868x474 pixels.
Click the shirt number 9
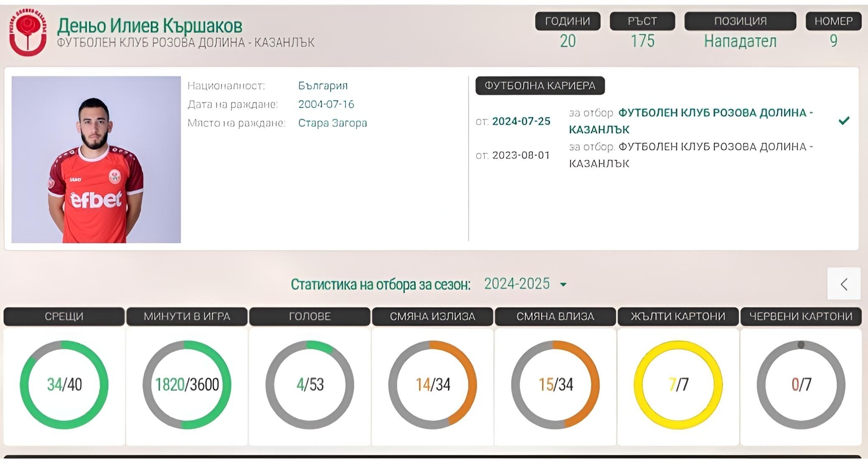(833, 41)
